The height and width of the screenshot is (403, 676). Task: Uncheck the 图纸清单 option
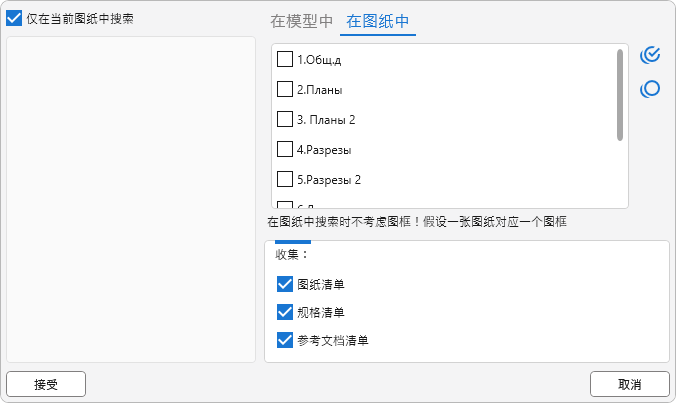pos(285,284)
